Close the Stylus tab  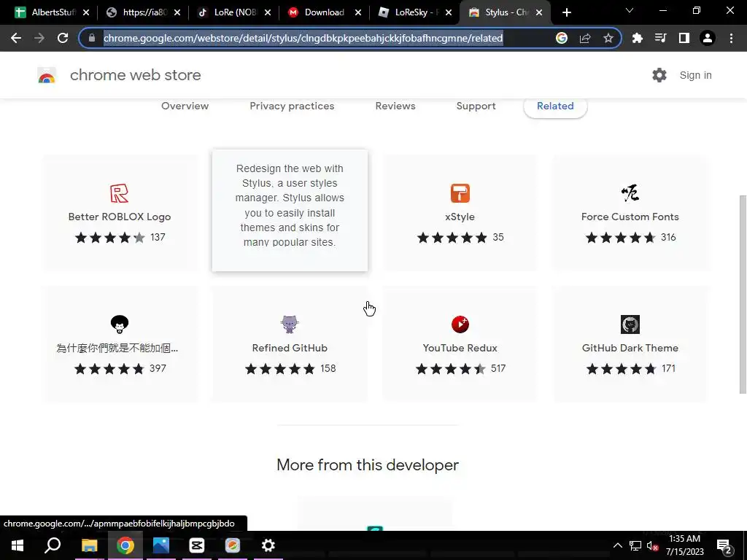tap(539, 12)
